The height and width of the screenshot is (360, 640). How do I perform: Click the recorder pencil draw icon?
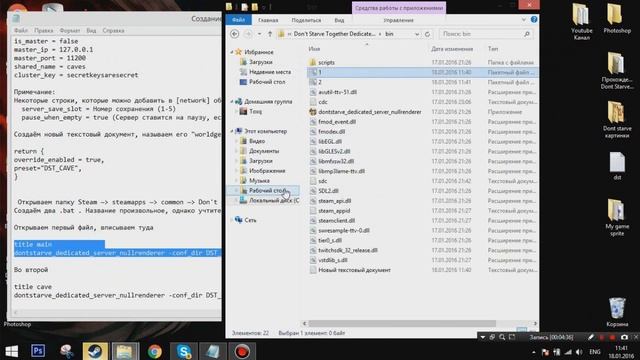coord(591,337)
